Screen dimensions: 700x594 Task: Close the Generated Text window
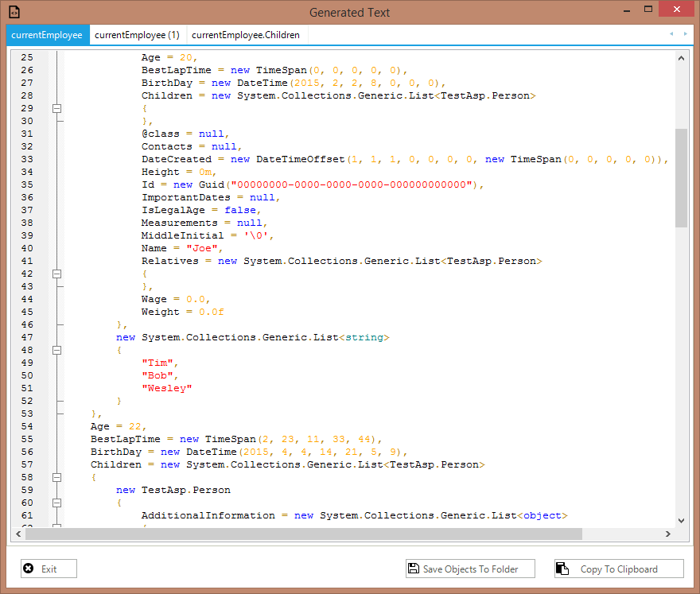pos(677,9)
